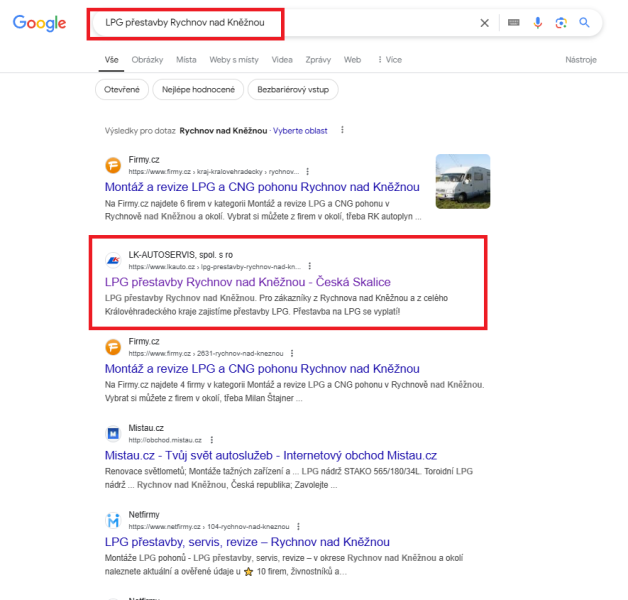
Task: Open the Web tab
Action: tap(352, 60)
